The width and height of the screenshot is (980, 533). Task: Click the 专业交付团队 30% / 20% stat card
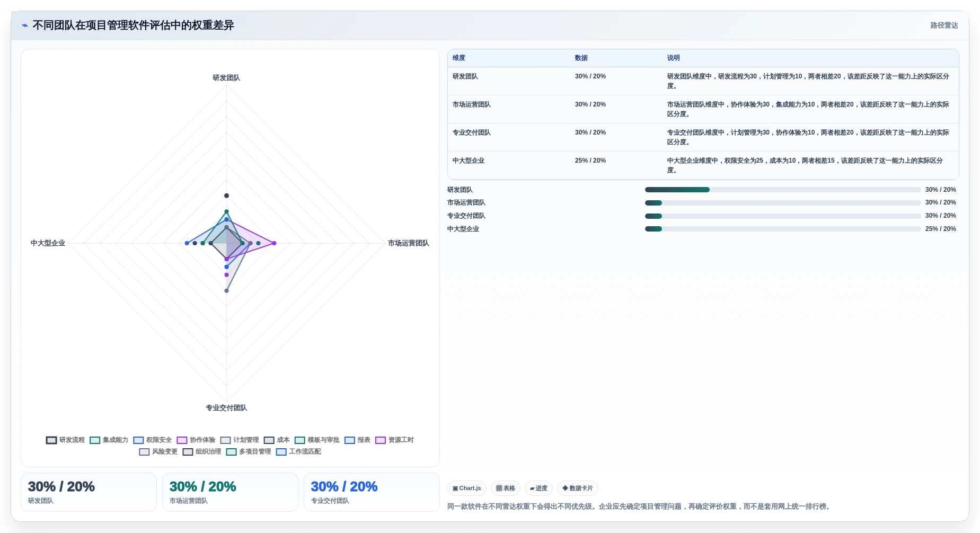coord(372,492)
